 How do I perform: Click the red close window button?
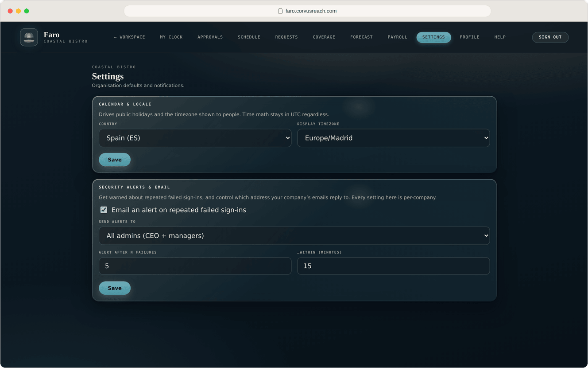(10, 11)
